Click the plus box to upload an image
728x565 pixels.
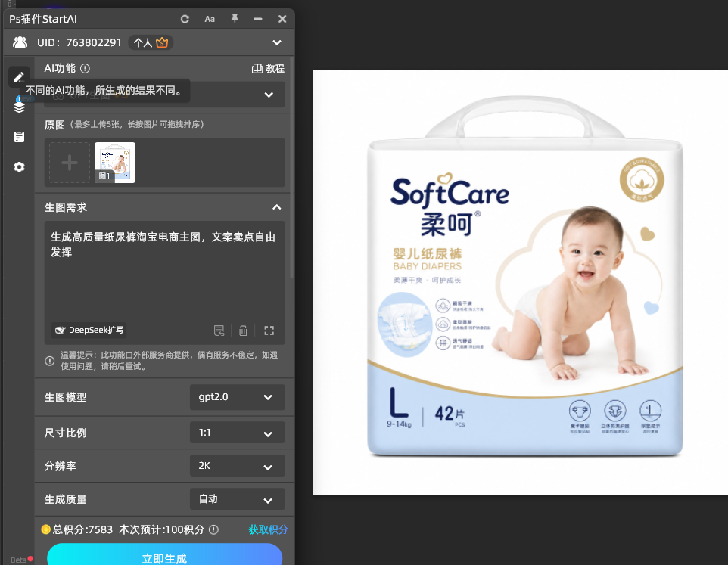click(x=70, y=163)
